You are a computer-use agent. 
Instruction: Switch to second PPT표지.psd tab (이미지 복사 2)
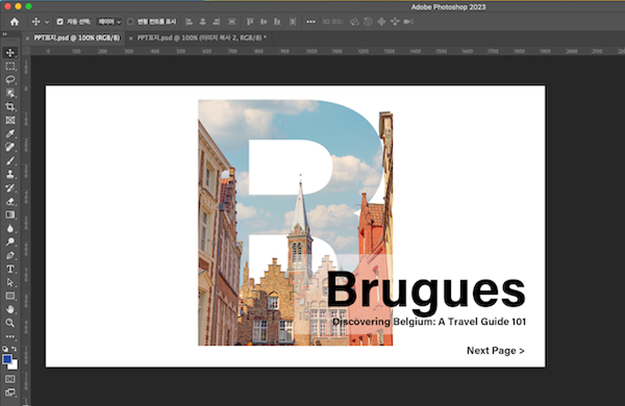pyautogui.click(x=198, y=37)
